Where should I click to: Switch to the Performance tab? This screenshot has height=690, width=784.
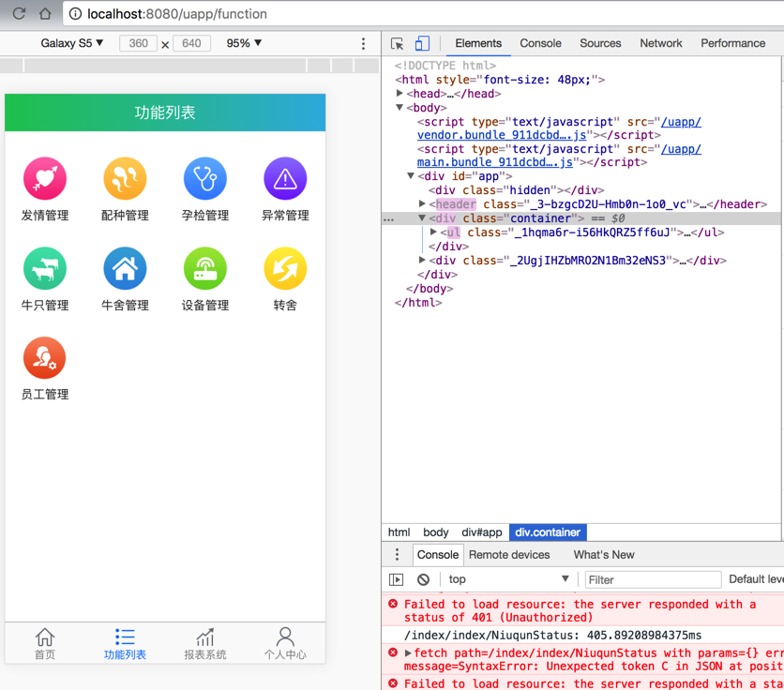732,43
